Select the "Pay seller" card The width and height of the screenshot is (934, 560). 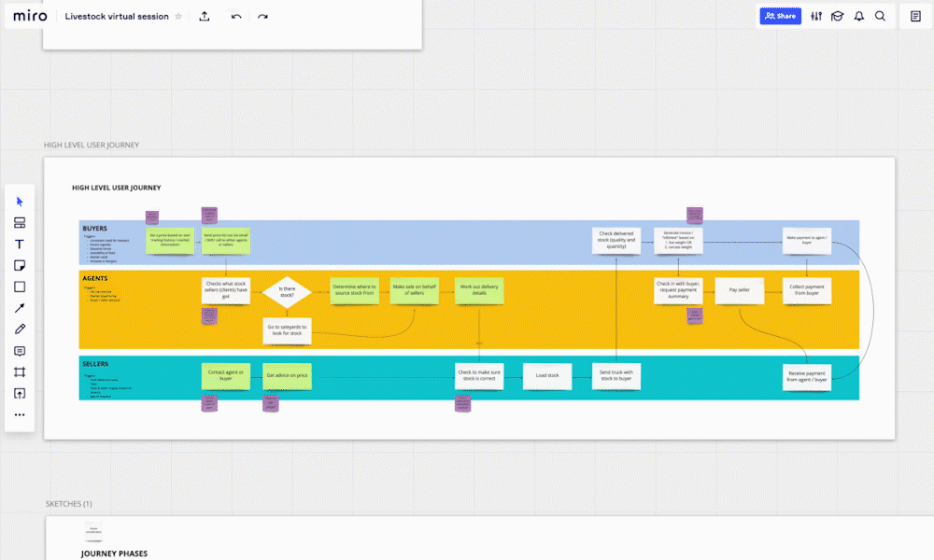pyautogui.click(x=739, y=290)
